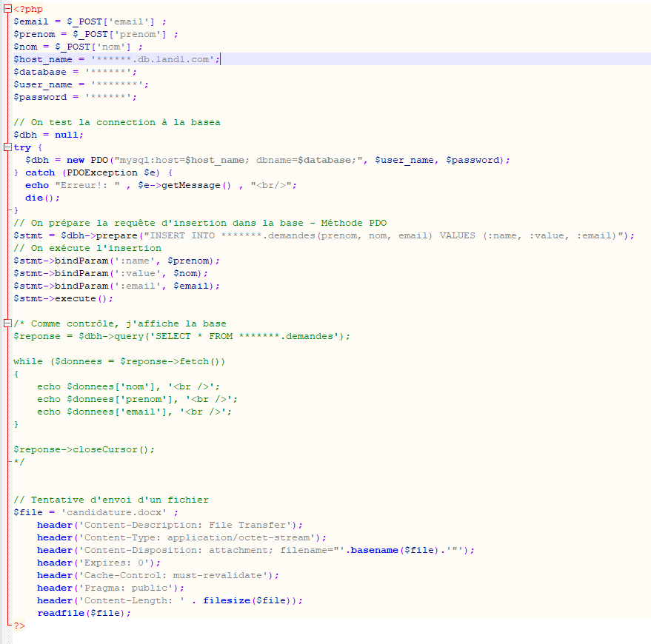651x644 pixels.
Task: Click the while fetch loop line
Action: [118, 361]
